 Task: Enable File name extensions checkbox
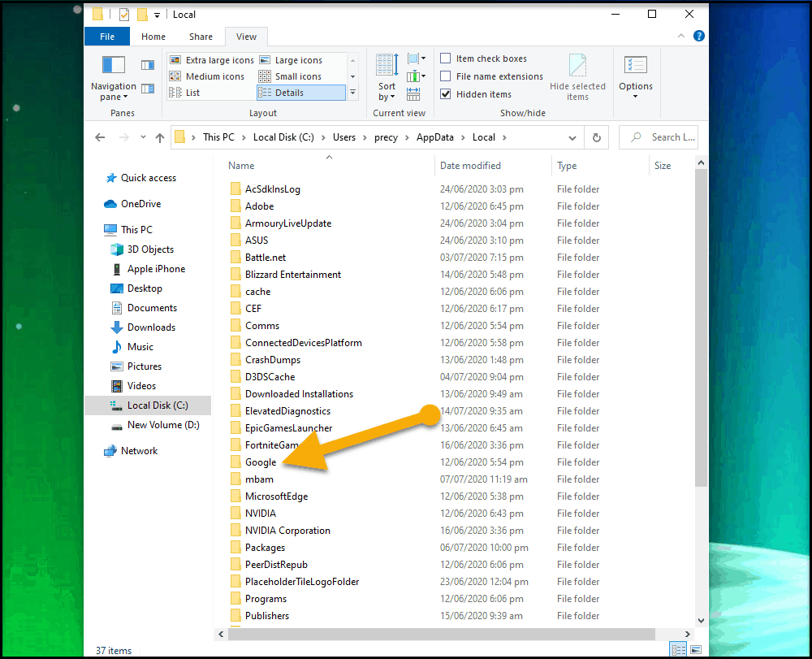[446, 76]
